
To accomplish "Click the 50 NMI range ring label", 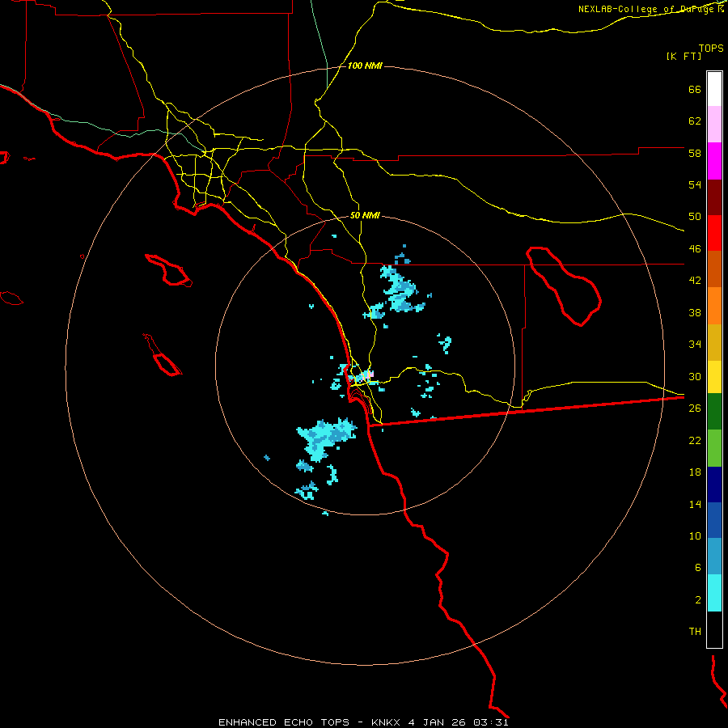I will coord(365,215).
